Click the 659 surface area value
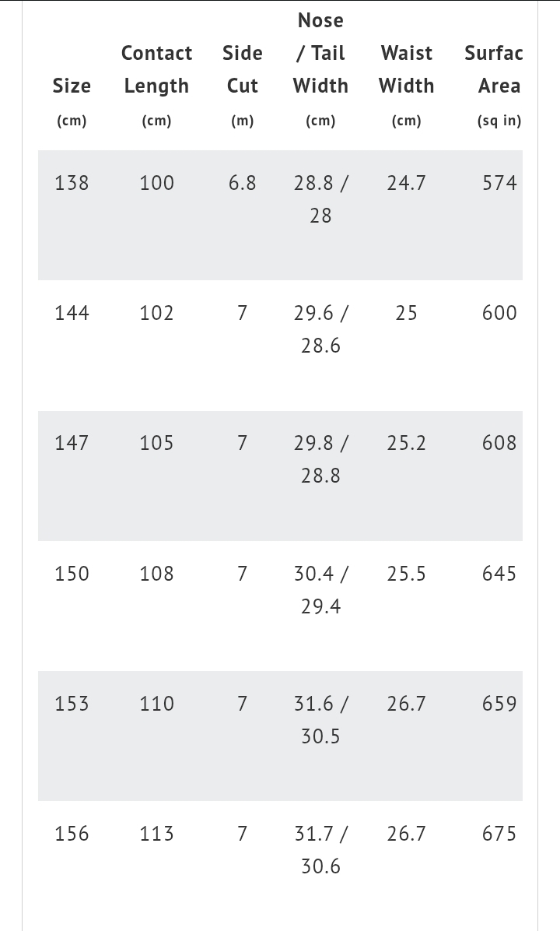 (x=499, y=704)
